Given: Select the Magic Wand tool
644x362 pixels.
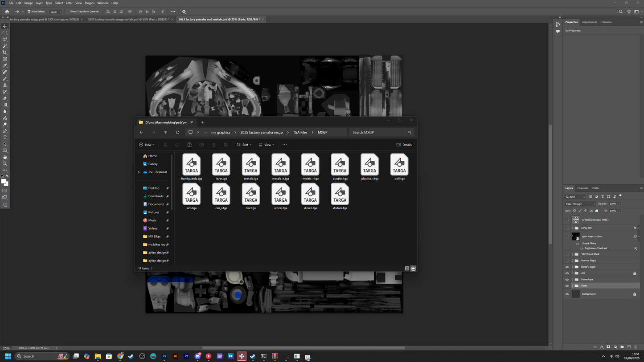Looking at the screenshot, I should (5, 46).
